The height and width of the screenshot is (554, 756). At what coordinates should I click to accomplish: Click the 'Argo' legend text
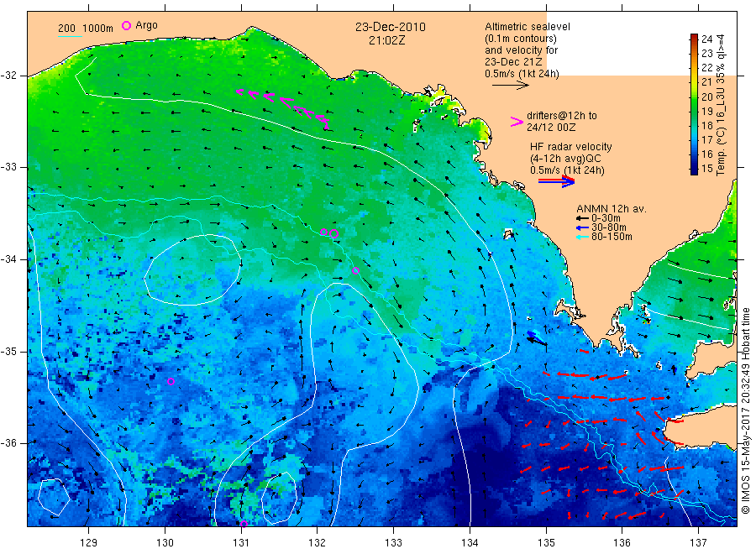coord(146,25)
